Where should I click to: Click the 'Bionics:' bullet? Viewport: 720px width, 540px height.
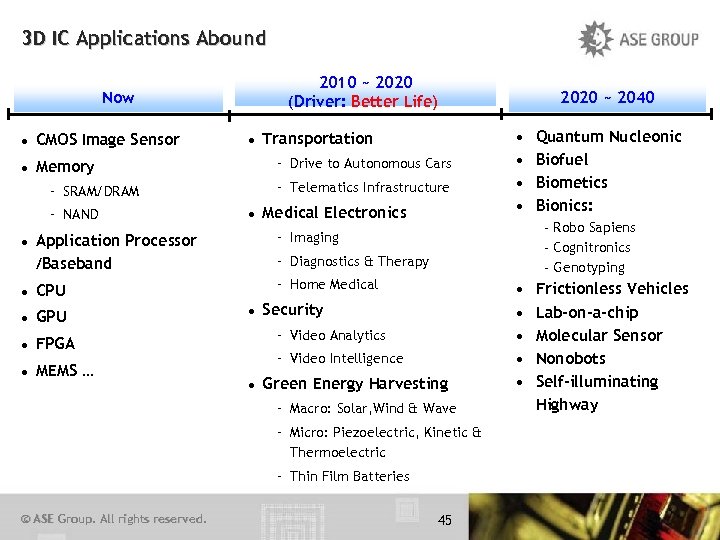(564, 206)
